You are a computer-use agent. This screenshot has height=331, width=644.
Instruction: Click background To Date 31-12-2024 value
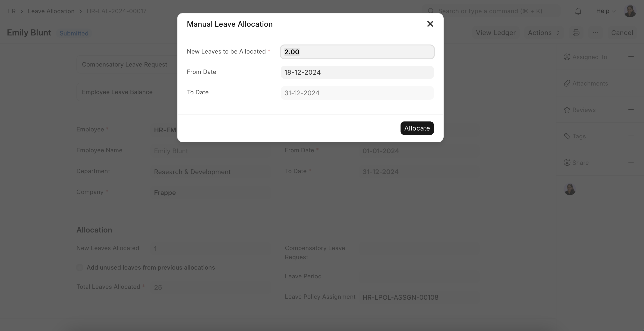381,172
